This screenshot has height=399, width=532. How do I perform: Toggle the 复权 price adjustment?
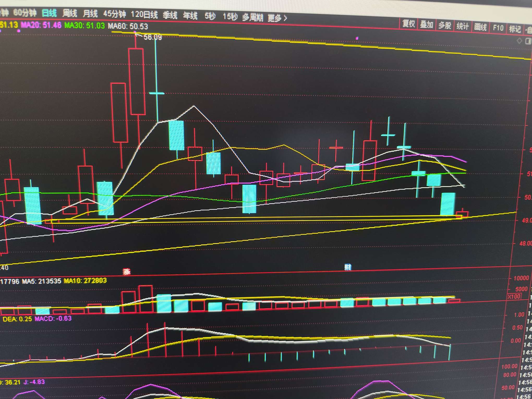[x=408, y=24]
